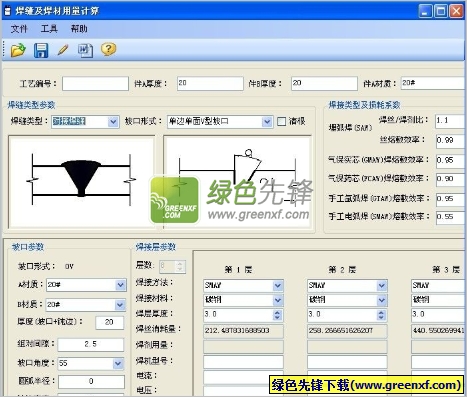The height and width of the screenshot is (397, 467).
Task: Minimize the window
Action: pyautogui.click(x=425, y=11)
